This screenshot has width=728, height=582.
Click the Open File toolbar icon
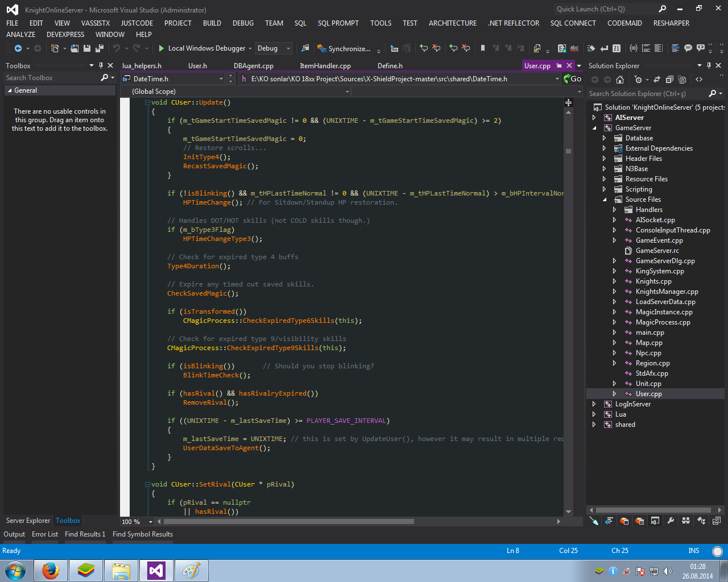[75, 48]
